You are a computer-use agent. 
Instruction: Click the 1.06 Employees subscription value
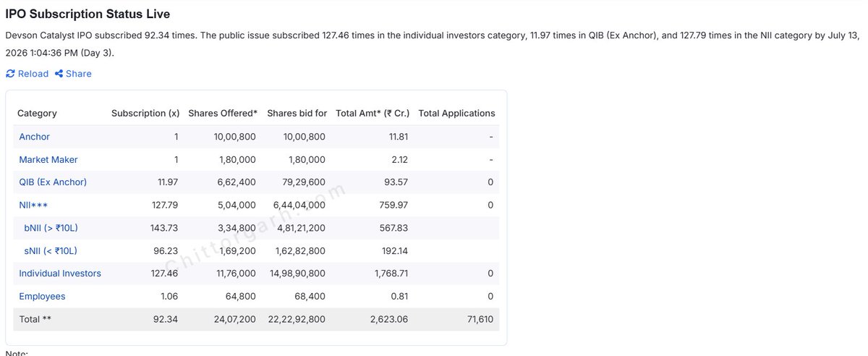pos(169,297)
